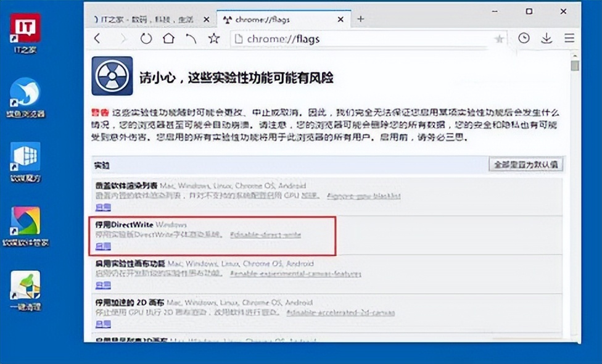Open the downloads icon on the toolbar
The height and width of the screenshot is (364, 602).
tap(546, 38)
